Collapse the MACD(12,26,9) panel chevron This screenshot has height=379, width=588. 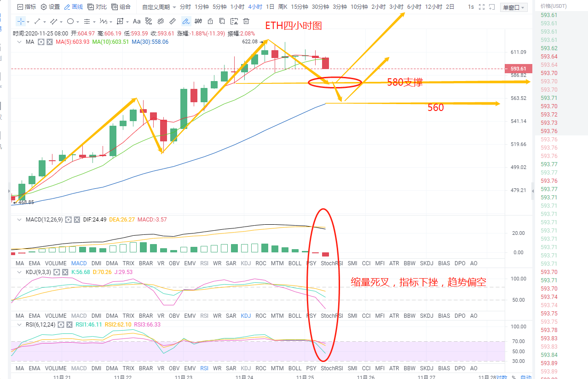(19, 220)
